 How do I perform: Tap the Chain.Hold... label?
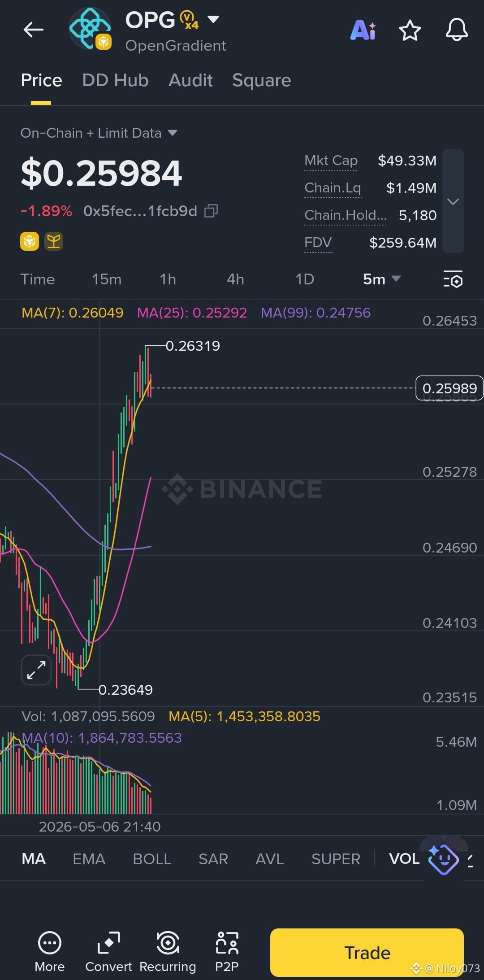point(345,215)
